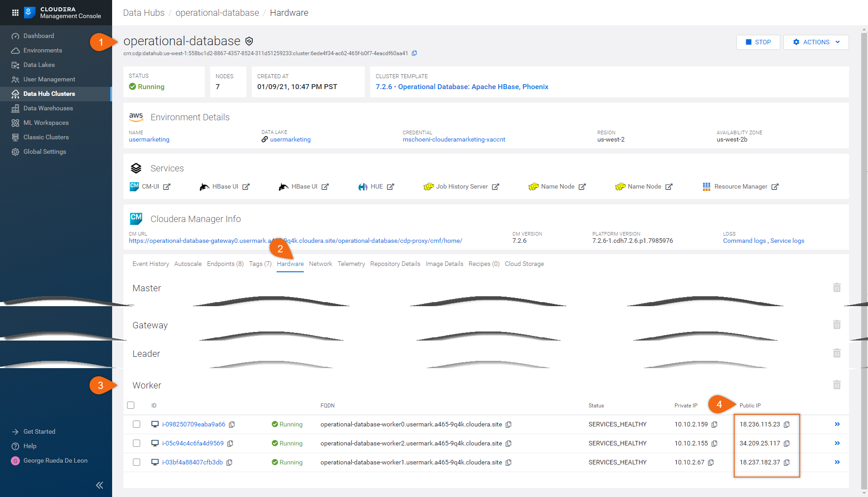Image resolution: width=868 pixels, height=497 pixels.
Task: Launch the HUE service
Action: click(x=376, y=187)
